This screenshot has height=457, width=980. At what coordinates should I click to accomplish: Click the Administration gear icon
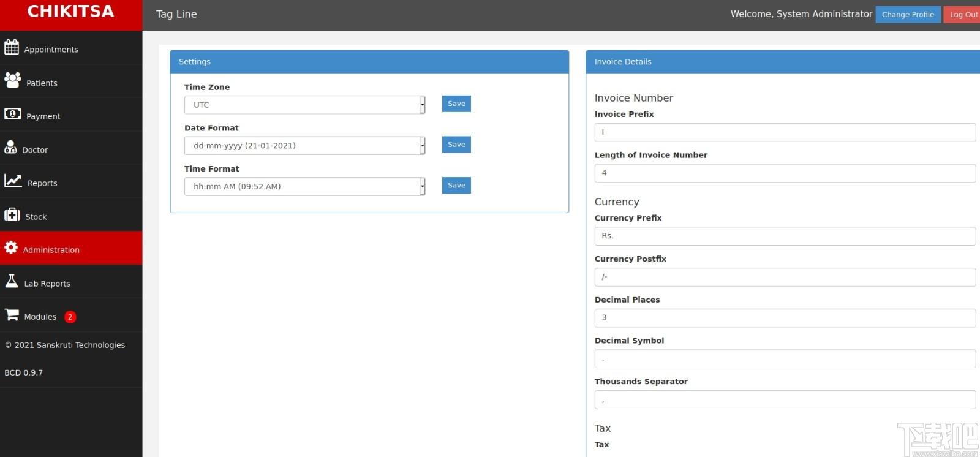pyautogui.click(x=11, y=247)
